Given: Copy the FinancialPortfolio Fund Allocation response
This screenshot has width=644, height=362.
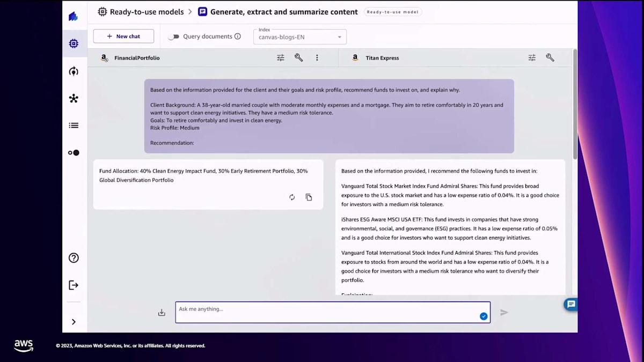Looking at the screenshot, I should pyautogui.click(x=309, y=197).
